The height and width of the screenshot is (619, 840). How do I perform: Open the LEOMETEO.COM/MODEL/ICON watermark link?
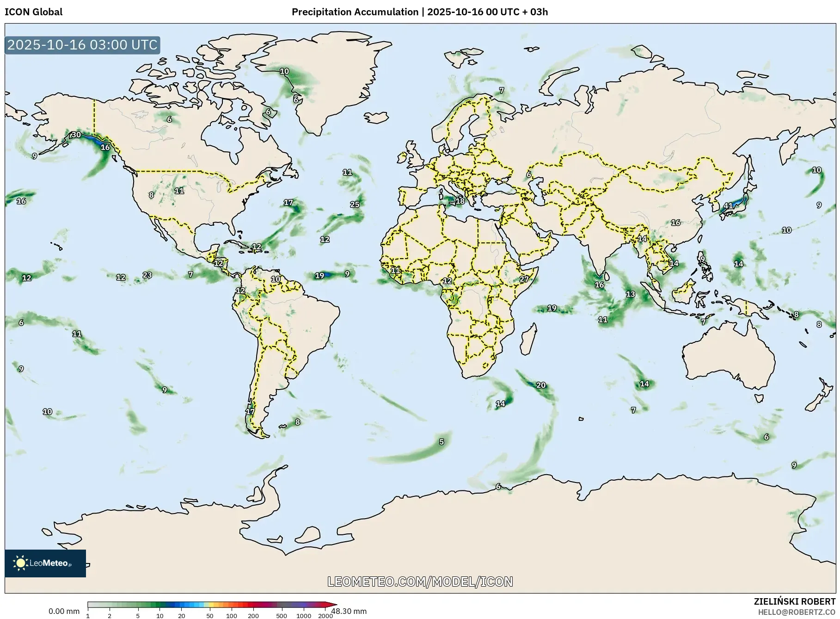420,582
